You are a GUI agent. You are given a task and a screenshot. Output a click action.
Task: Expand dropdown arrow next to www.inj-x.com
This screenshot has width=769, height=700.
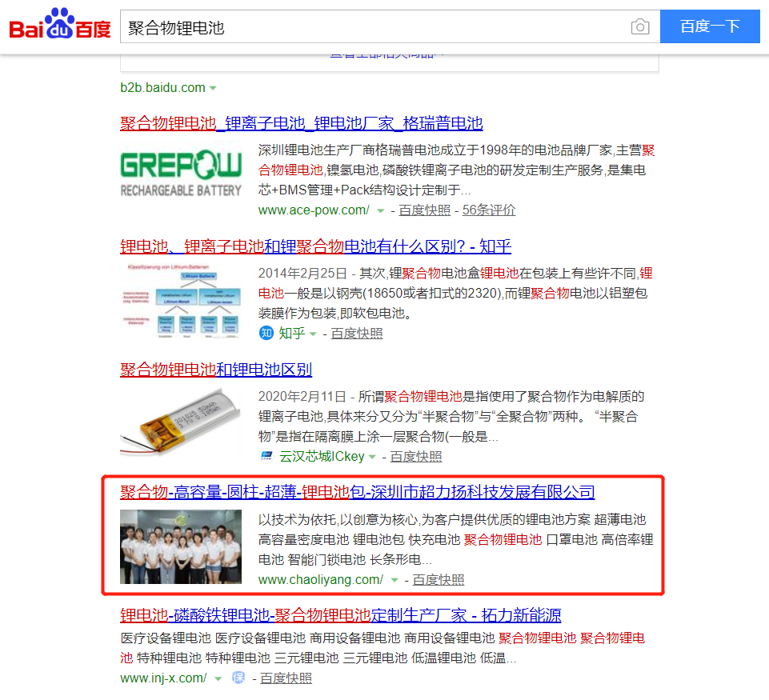pos(218,679)
